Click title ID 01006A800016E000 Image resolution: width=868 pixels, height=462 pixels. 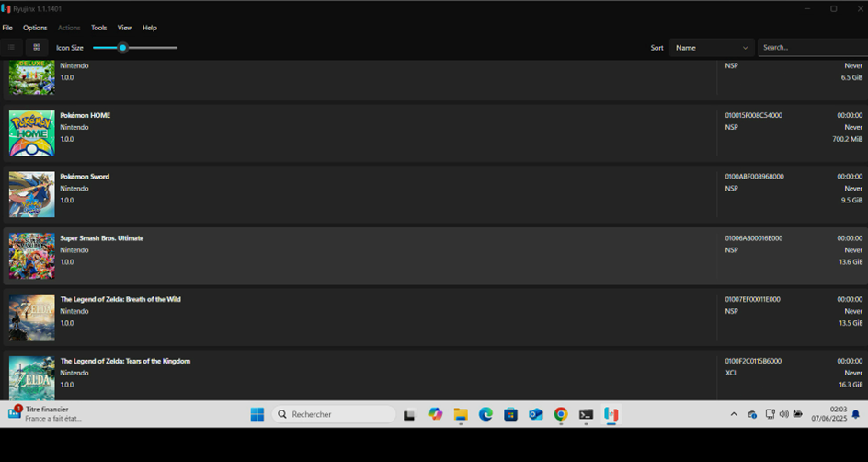[x=753, y=238]
